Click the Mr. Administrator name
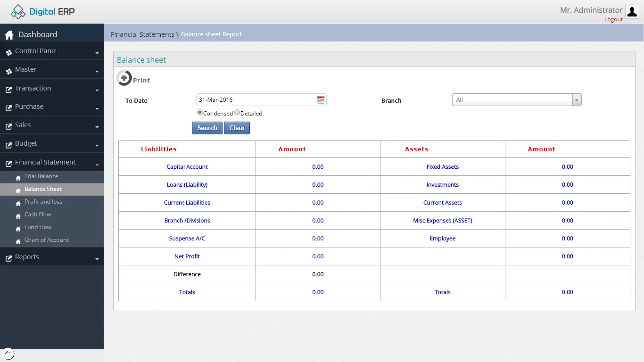 pyautogui.click(x=591, y=10)
